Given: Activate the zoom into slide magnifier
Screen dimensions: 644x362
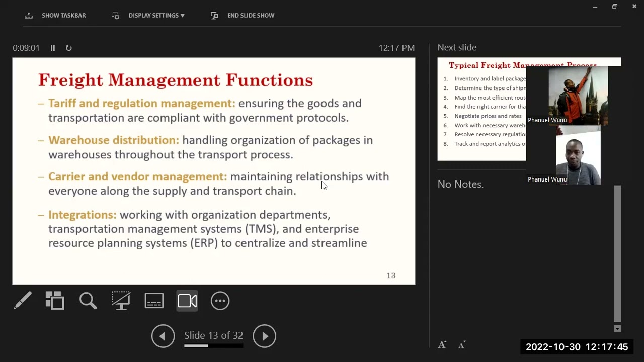Looking at the screenshot, I should [88, 301].
